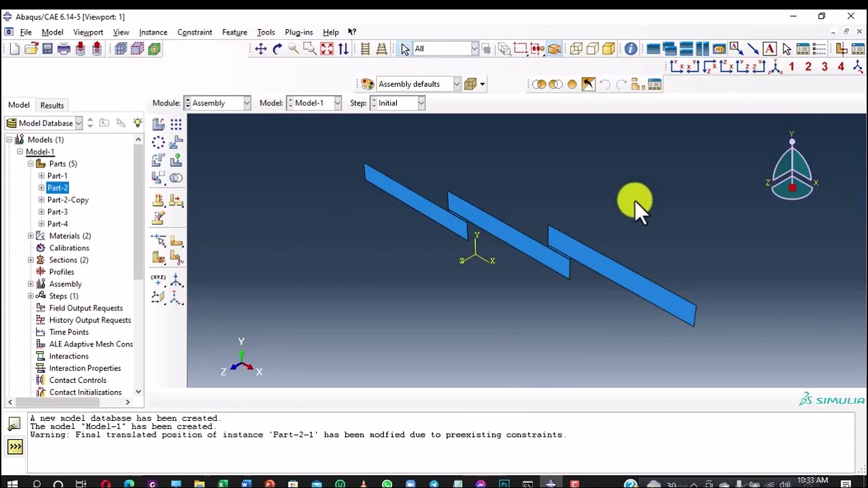Apply custom view number 1

click(x=791, y=66)
